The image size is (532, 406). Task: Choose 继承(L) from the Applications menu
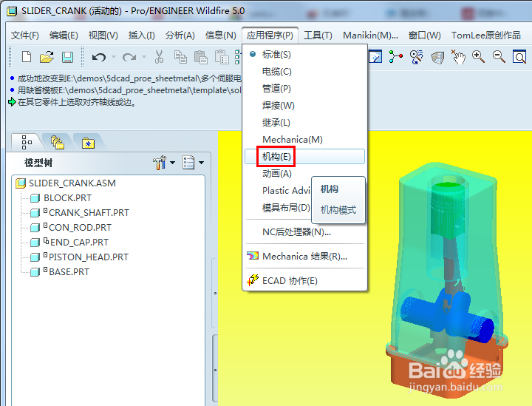click(x=304, y=122)
